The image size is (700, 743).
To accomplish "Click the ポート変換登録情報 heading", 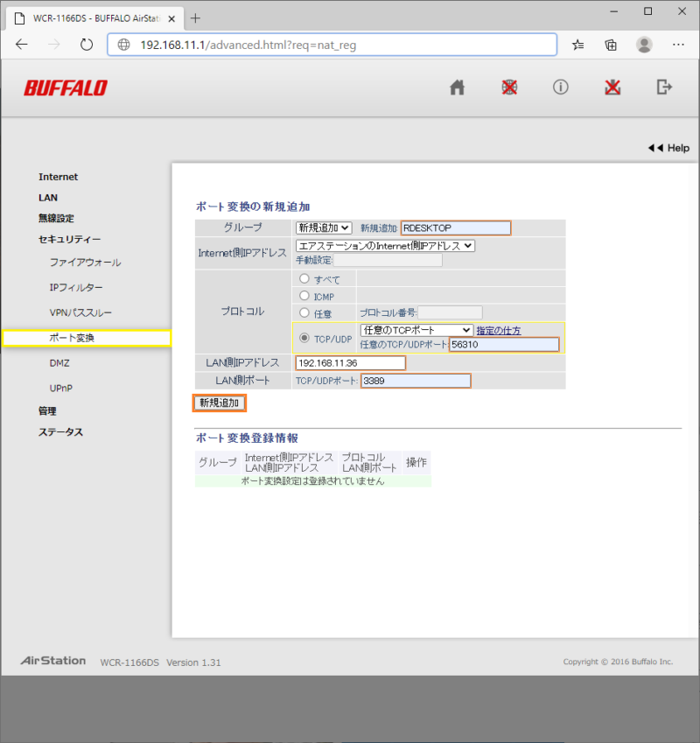I will [247, 438].
